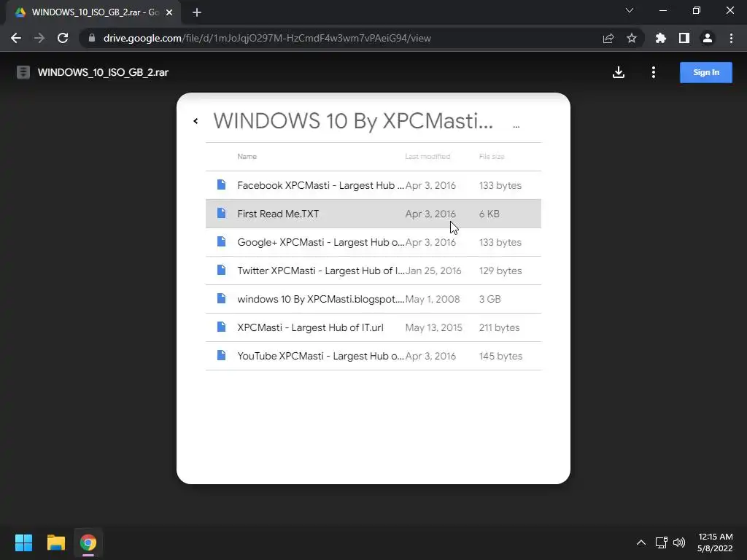
Task: Switch to the WINDOWS_10_ISO_GB_2.rar tab
Action: point(93,12)
